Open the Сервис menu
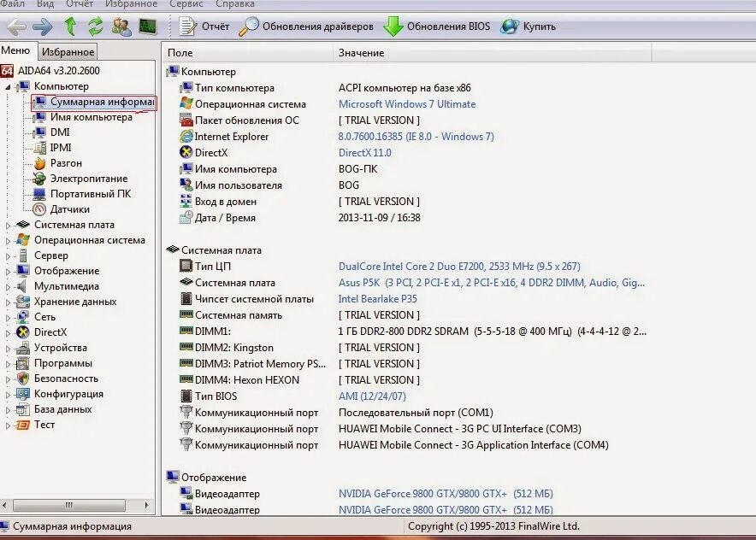 click(x=186, y=4)
